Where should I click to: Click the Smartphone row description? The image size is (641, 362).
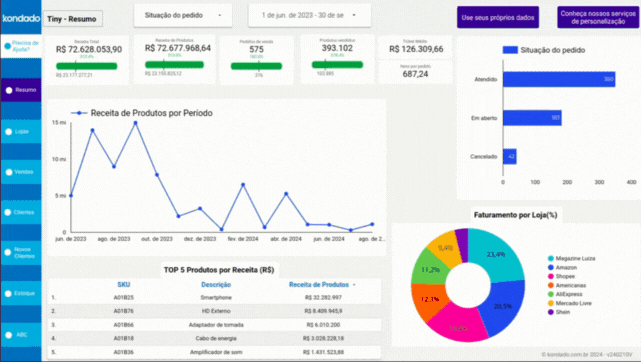pyautogui.click(x=216, y=297)
